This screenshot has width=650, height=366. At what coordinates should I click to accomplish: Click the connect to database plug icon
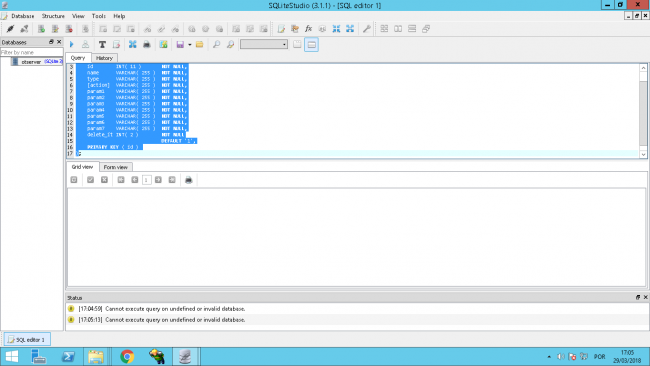coord(10,29)
